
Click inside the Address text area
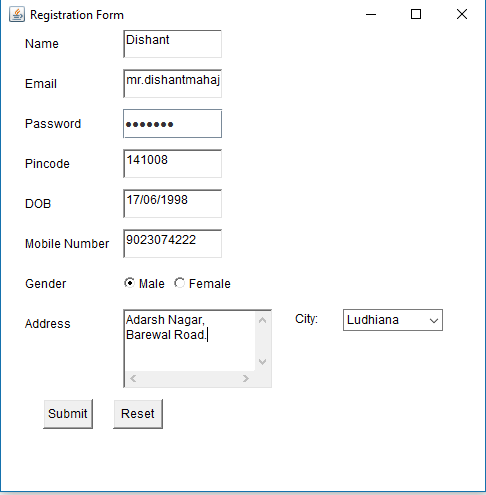190,341
